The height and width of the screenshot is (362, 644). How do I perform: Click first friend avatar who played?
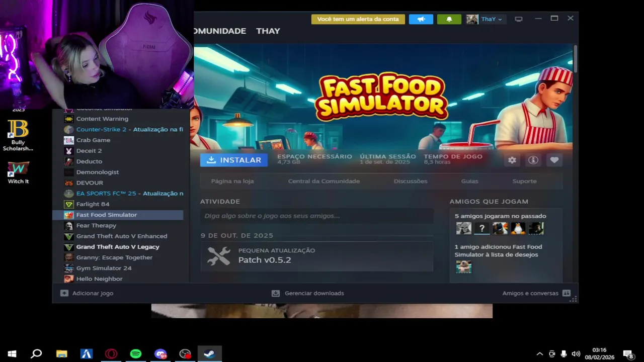463,228
